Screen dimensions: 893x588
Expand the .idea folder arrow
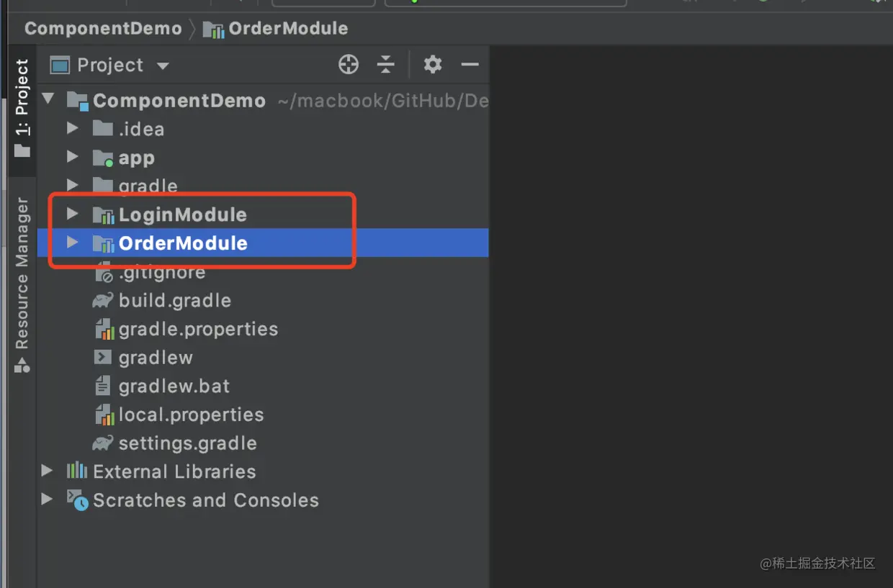click(72, 128)
